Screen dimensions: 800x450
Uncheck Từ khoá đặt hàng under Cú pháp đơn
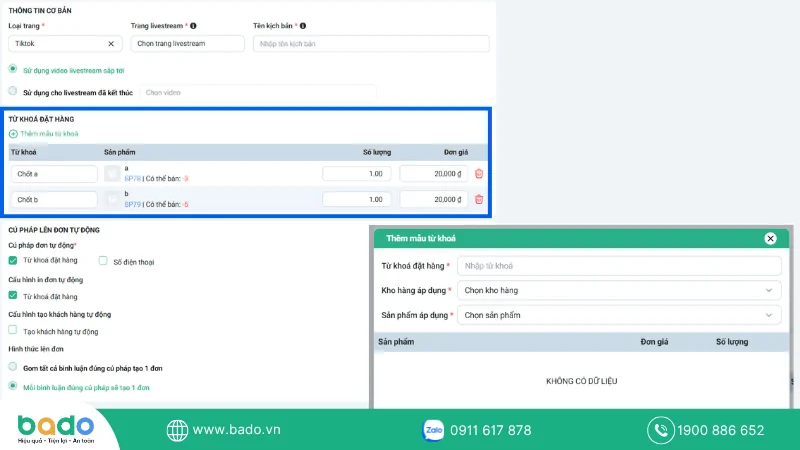point(13,260)
